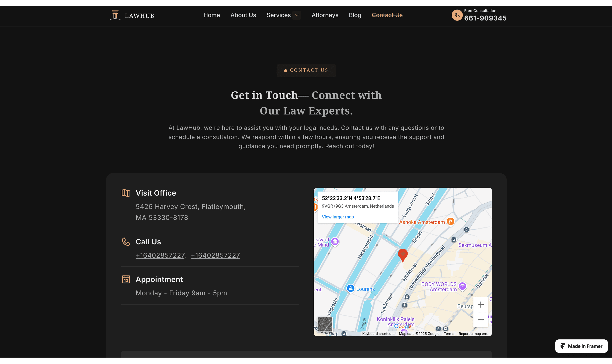Expand the Services dropdown chevron
This screenshot has width=612, height=364.
pyautogui.click(x=297, y=15)
